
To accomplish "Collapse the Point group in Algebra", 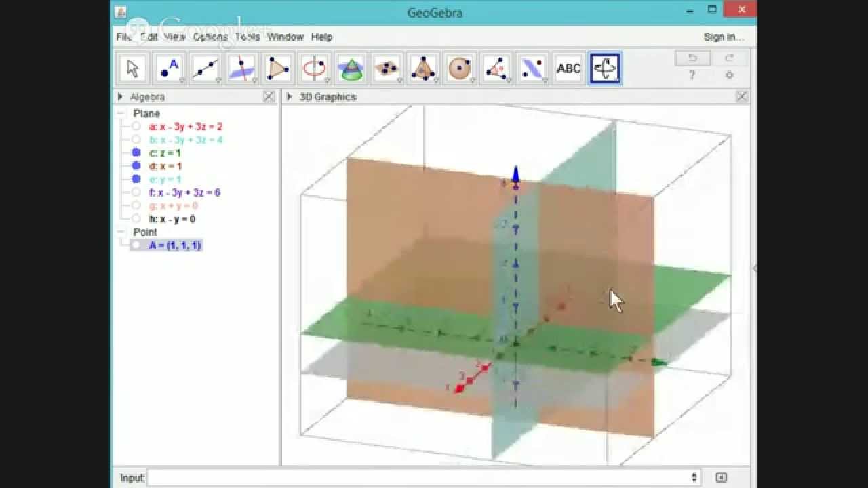I will point(121,232).
